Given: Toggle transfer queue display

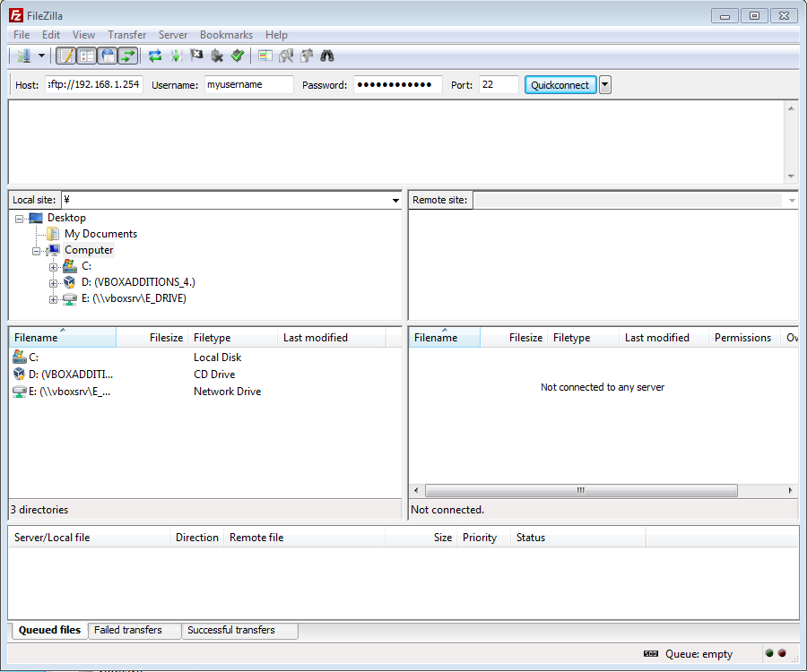Looking at the screenshot, I should [128, 56].
